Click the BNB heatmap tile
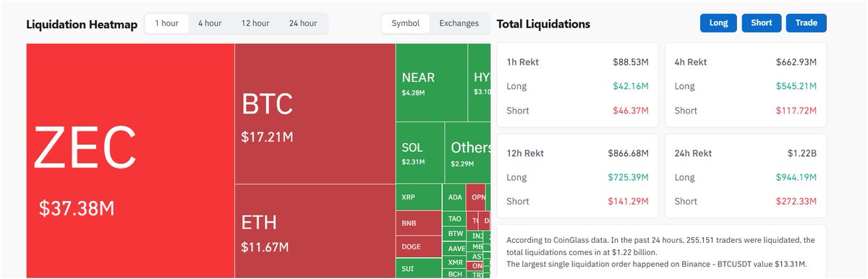Viewport: 868px width, 279px height. pyautogui.click(x=418, y=223)
